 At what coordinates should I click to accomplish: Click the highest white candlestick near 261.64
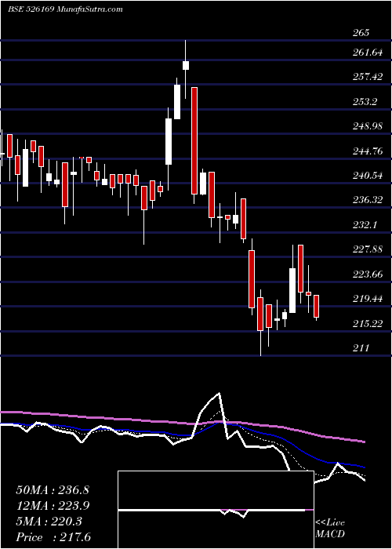[x=186, y=65]
